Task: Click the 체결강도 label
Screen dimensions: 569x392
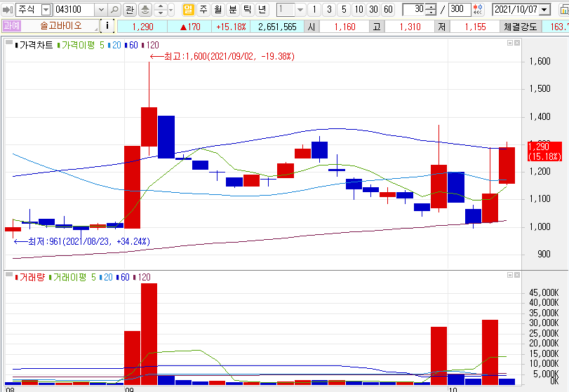Action: (521, 27)
